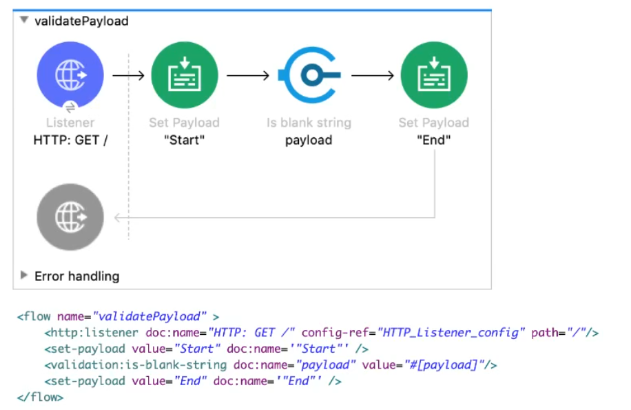631x410 pixels.
Task: Click the "Start" display name label
Action: (x=183, y=140)
